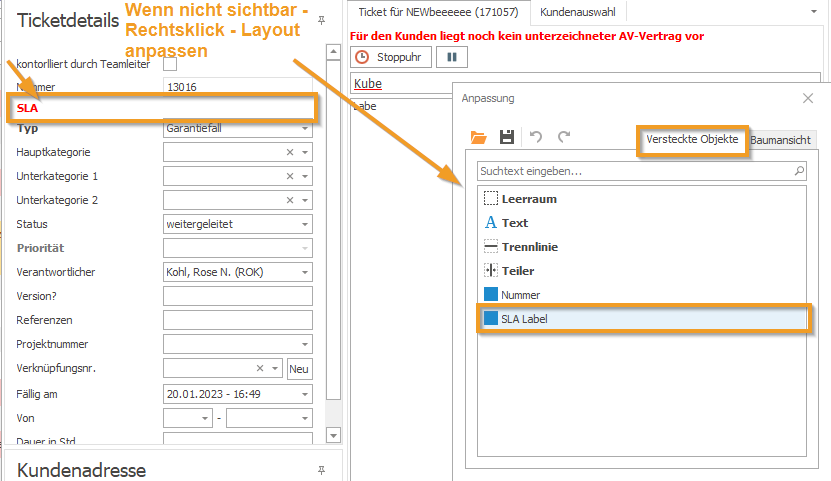Screen dimensions: 831x481
Task: Start the Stoppuhr button
Action: 391,58
